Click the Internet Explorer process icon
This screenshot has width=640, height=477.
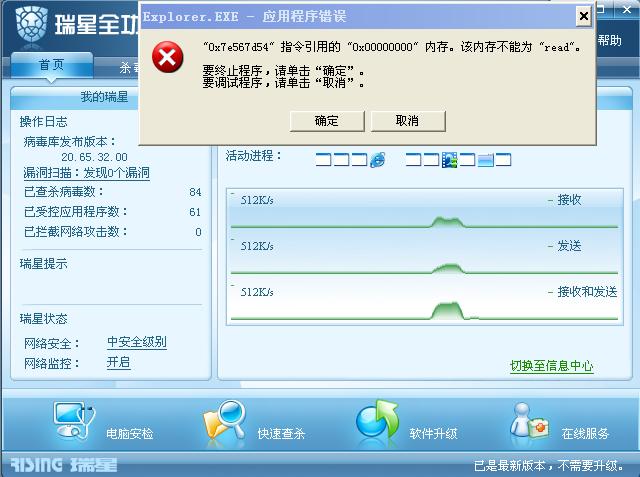pyautogui.click(x=378, y=160)
